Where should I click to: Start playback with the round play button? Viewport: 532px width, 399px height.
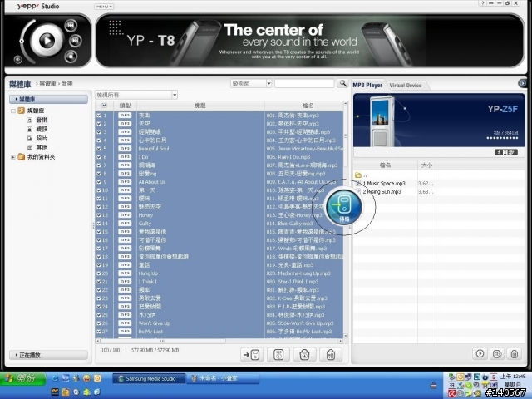(x=47, y=41)
